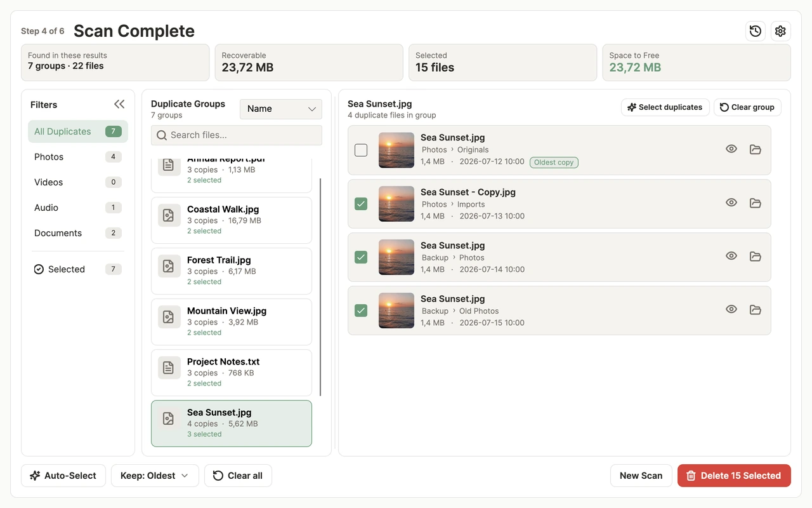Uncheck the Old Photos copy checkbox
Screen dimensions: 812x508
tap(361, 310)
